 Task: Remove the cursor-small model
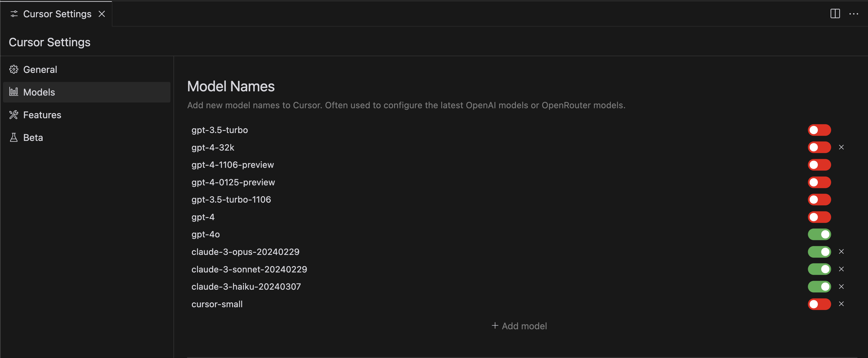[841, 304]
